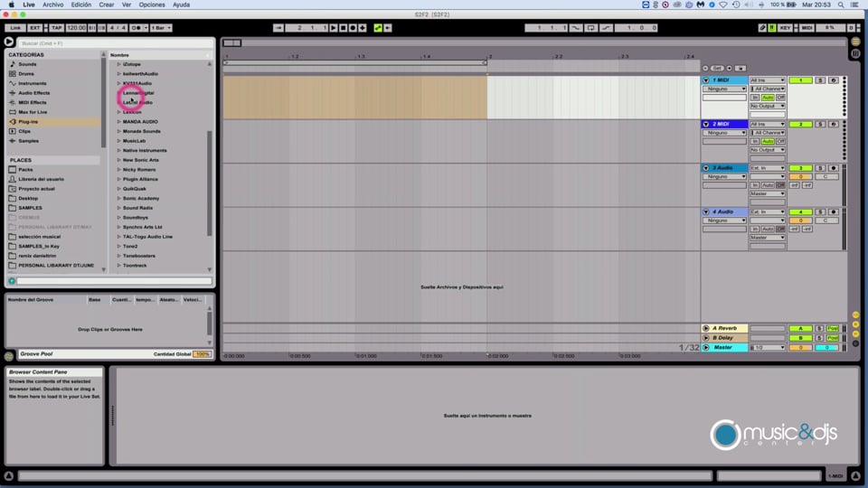Toggle the metronome button
Image resolution: width=868 pixels, height=488 pixels.
coord(137,28)
